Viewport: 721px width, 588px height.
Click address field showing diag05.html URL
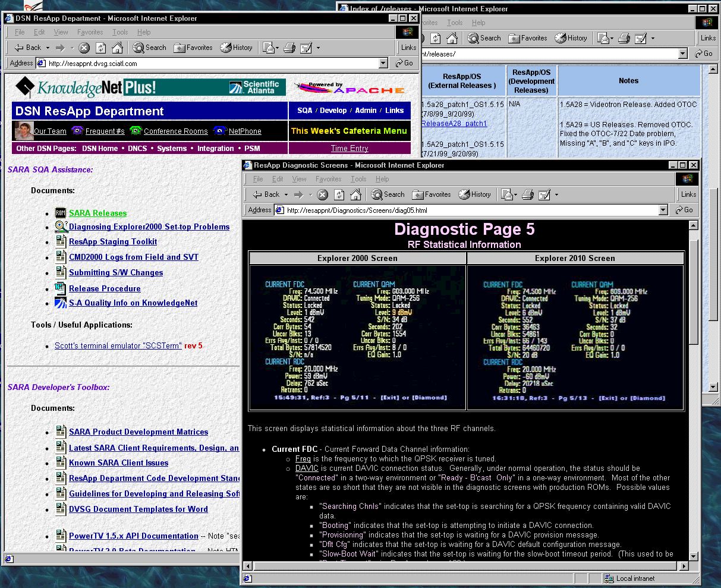click(x=470, y=210)
